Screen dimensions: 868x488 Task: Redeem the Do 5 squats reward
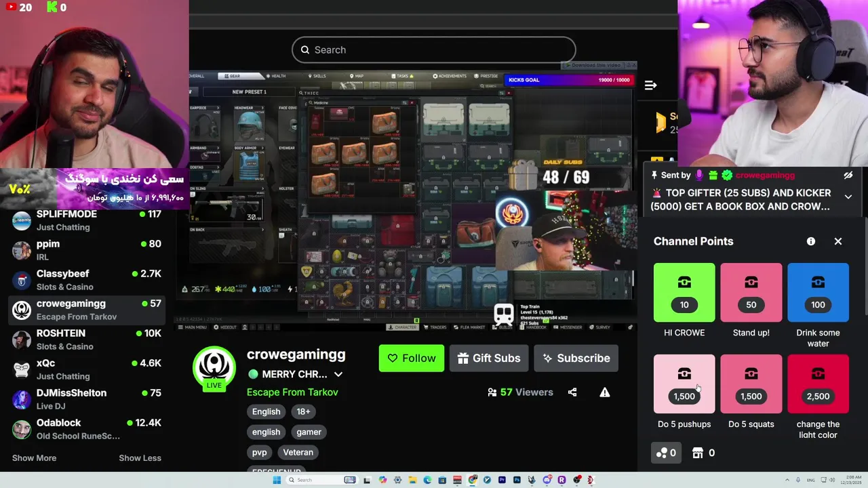pyautogui.click(x=751, y=384)
